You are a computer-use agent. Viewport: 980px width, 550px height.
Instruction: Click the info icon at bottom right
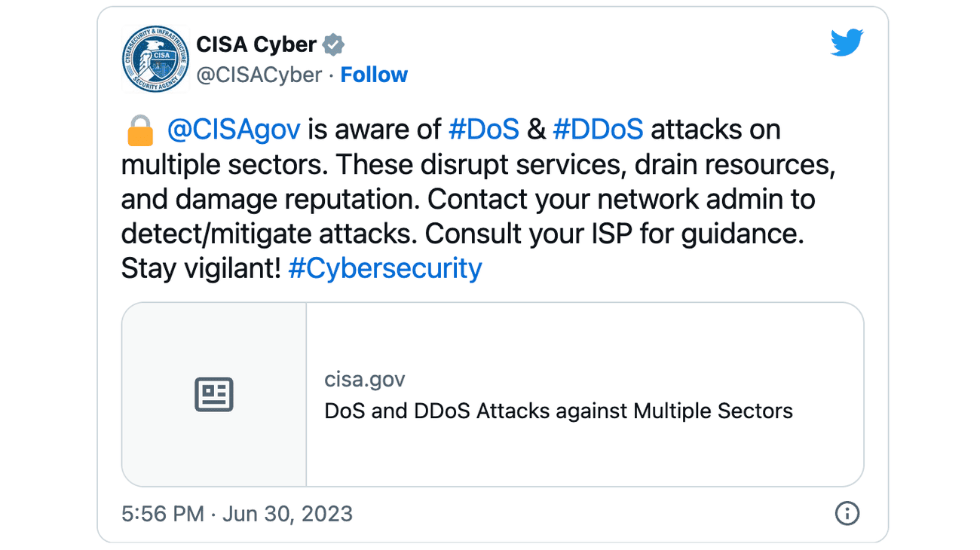847,514
